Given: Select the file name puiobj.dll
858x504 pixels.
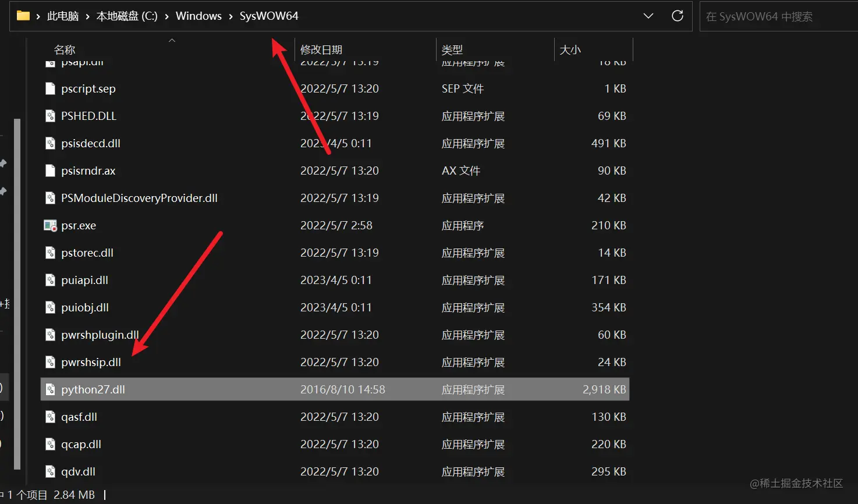Looking at the screenshot, I should click(85, 307).
